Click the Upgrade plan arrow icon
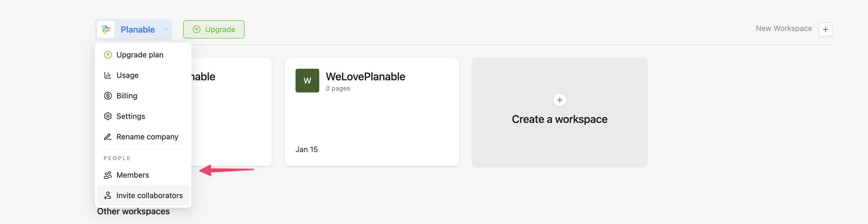Viewport: 868px width, 224px height. [x=108, y=55]
